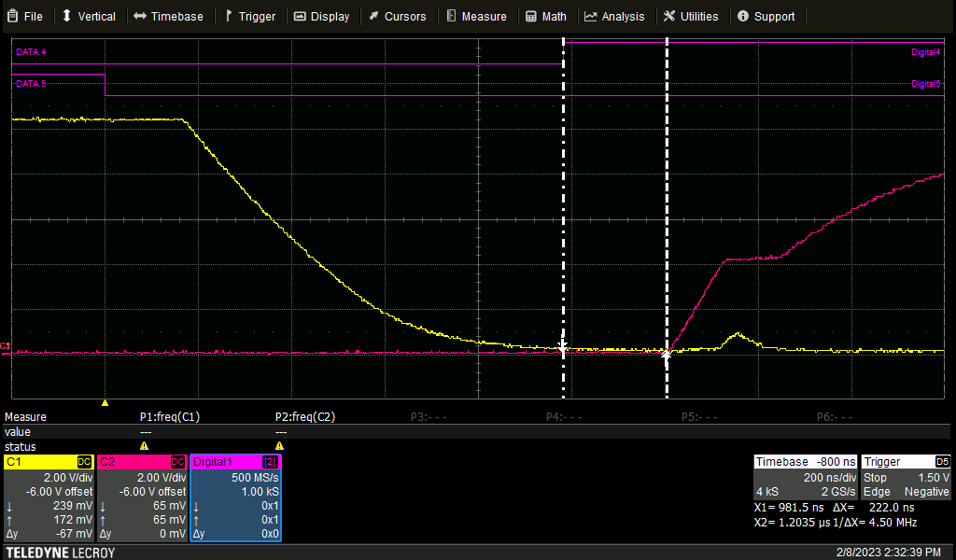Click the Digital5 label at right
The width and height of the screenshot is (956, 560).
[x=925, y=83]
